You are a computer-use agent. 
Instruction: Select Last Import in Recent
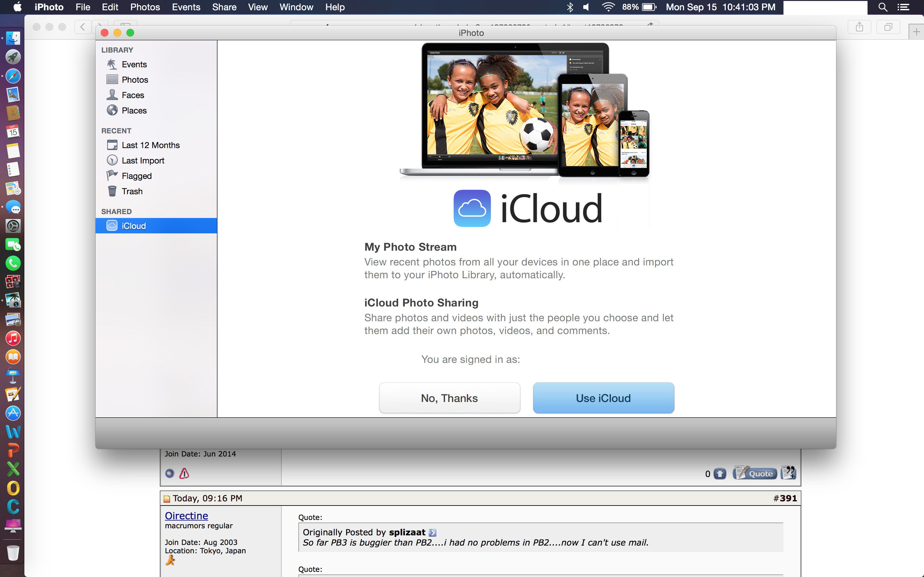click(x=142, y=161)
